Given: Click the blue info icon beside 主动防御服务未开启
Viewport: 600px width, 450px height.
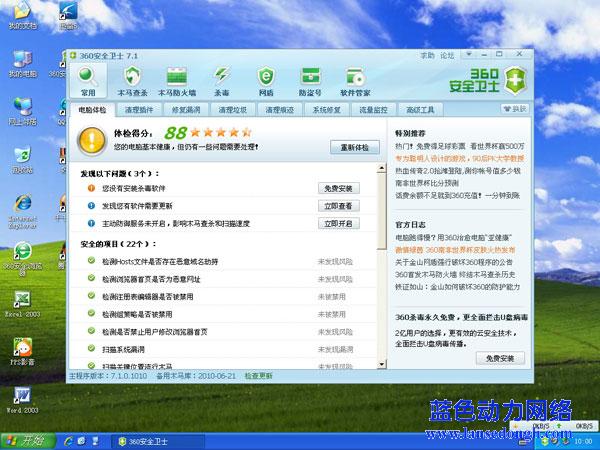Looking at the screenshot, I should pos(91,223).
